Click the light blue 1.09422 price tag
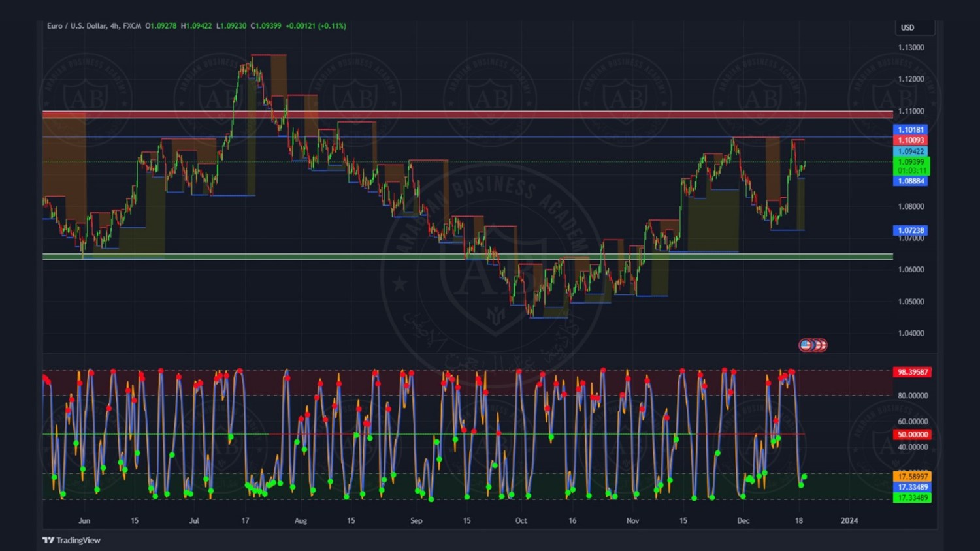Image resolution: width=980 pixels, height=551 pixels. (910, 151)
